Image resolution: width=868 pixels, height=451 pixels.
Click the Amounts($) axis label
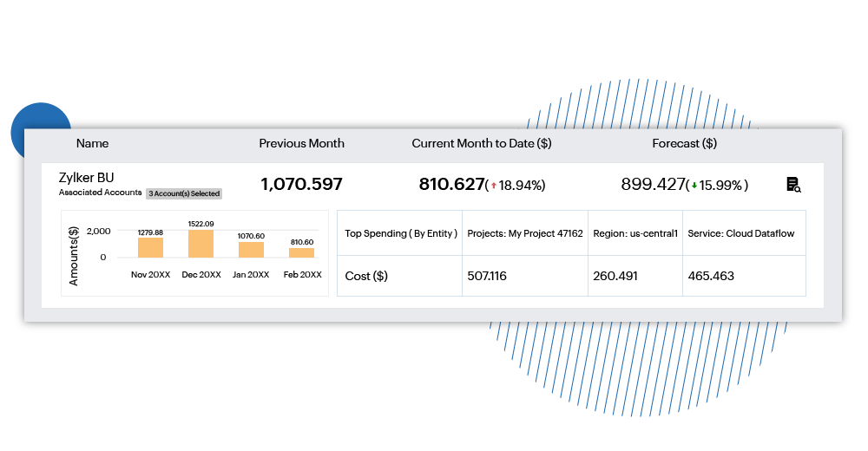tap(73, 256)
